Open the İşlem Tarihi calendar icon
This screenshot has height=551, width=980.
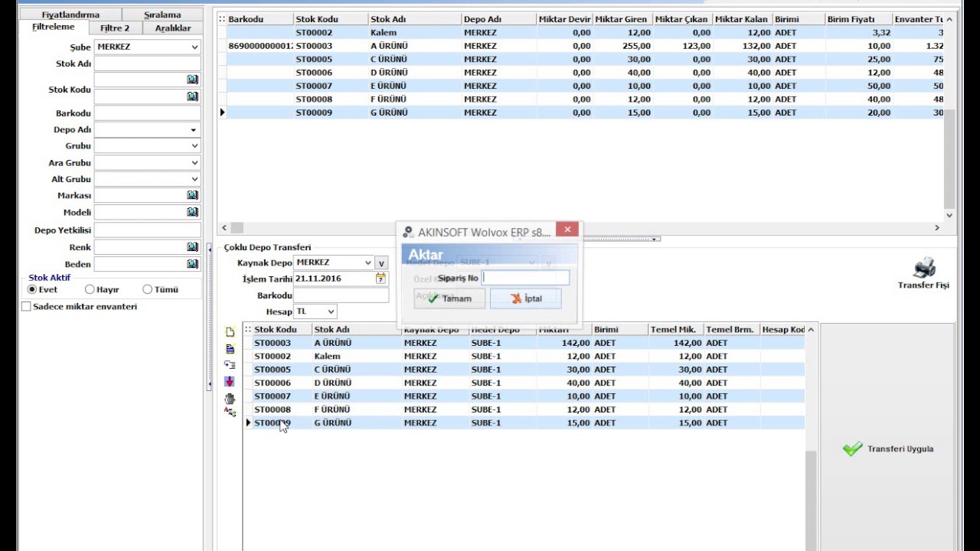coord(380,279)
